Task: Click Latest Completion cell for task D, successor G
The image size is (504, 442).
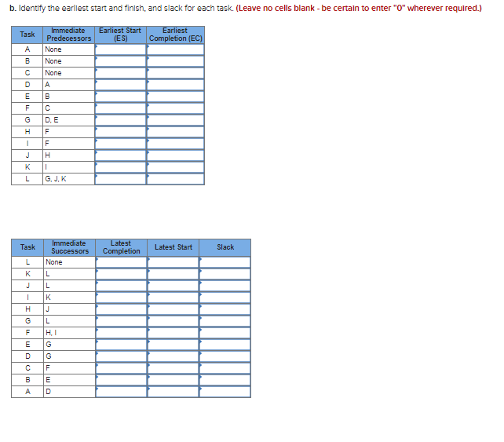Action: [x=121, y=356]
